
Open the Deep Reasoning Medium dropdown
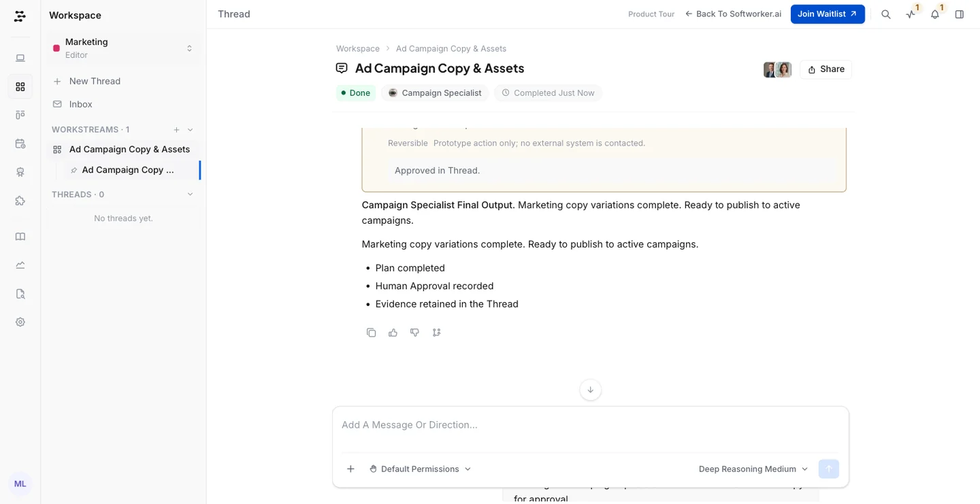[753, 469]
